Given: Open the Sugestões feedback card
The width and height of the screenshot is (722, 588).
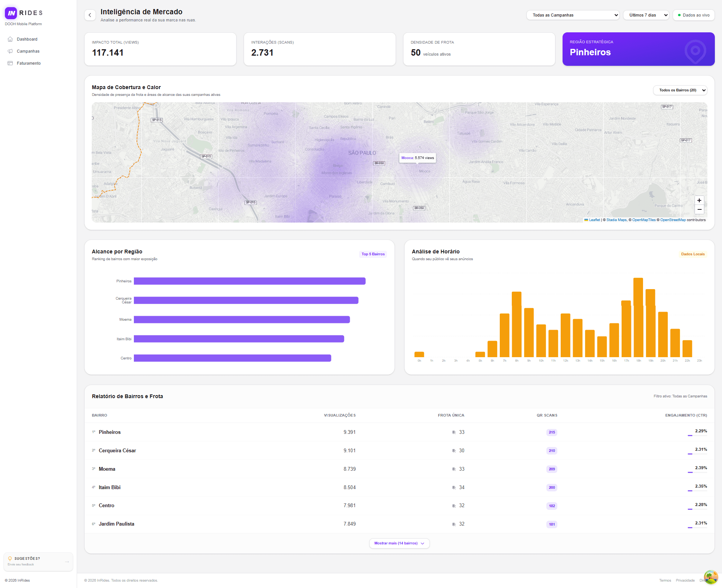Looking at the screenshot, I should click(38, 562).
